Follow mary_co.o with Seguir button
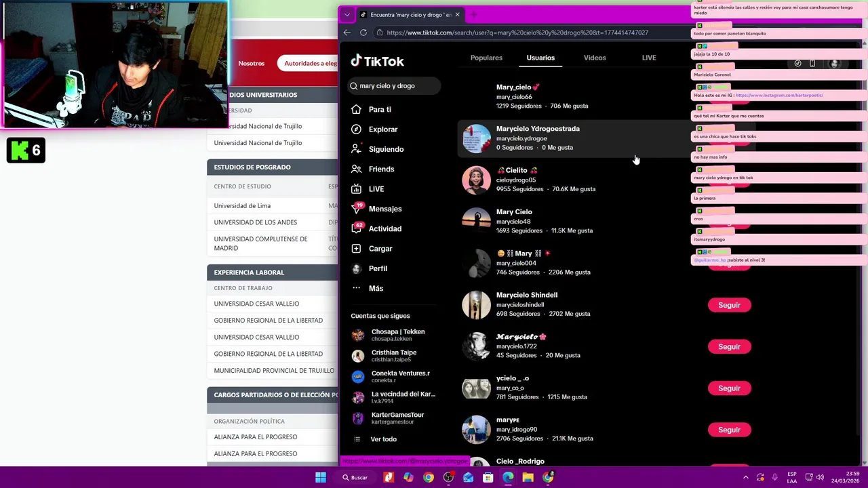Image resolution: width=868 pixels, height=488 pixels. tap(729, 388)
